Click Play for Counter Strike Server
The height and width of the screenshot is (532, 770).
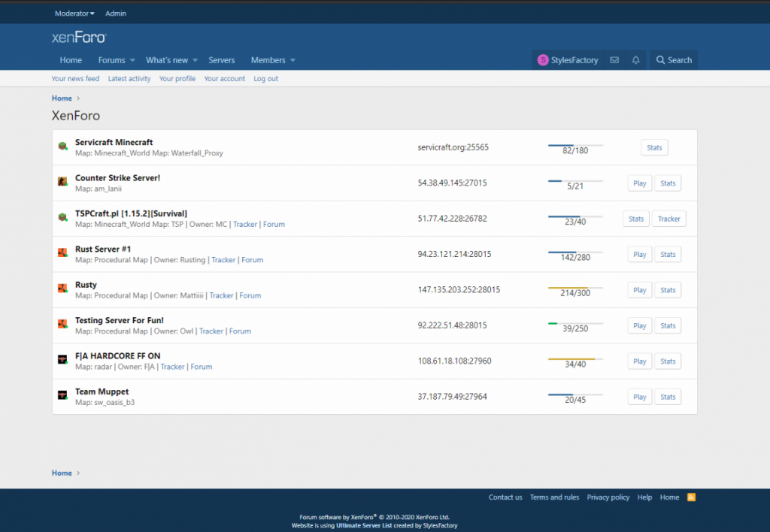(x=639, y=183)
